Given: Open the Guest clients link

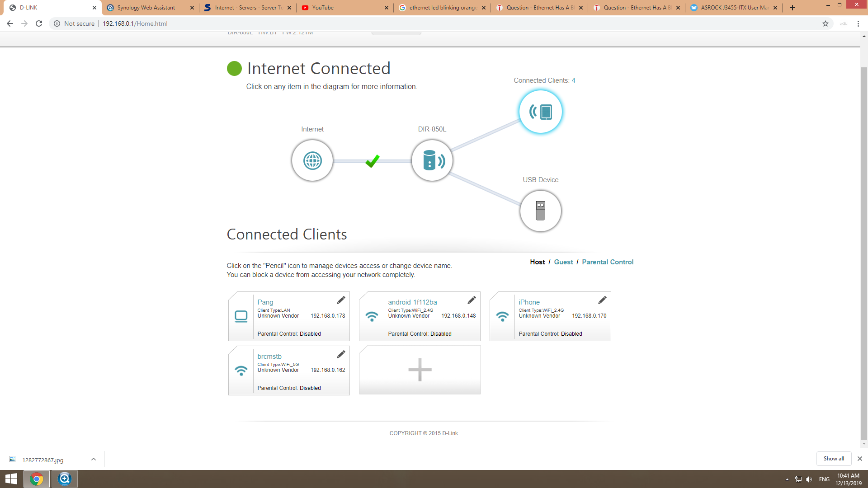Looking at the screenshot, I should click(x=563, y=262).
